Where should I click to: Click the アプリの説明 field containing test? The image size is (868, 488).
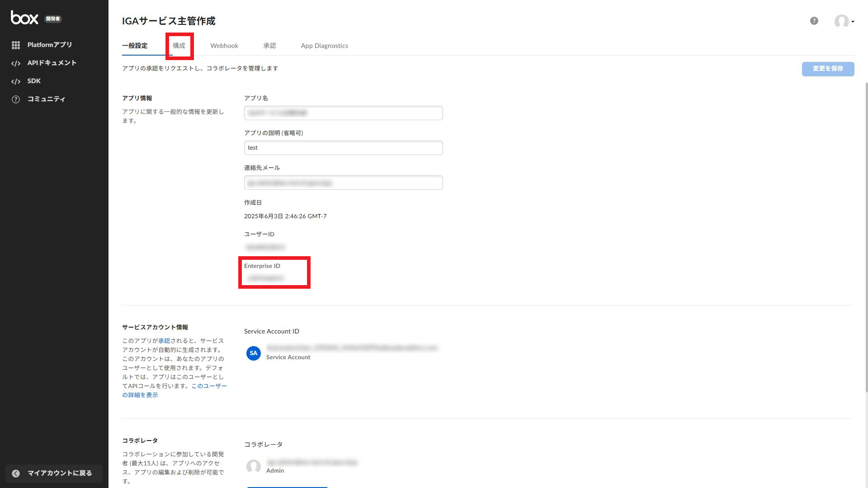click(x=343, y=148)
